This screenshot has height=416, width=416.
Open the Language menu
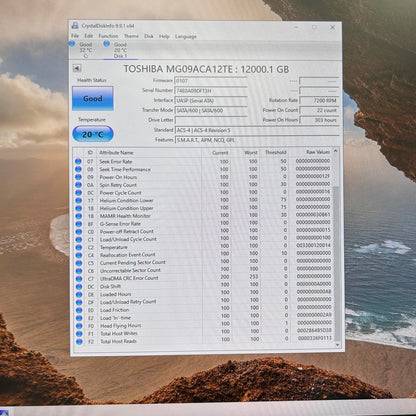(x=185, y=36)
